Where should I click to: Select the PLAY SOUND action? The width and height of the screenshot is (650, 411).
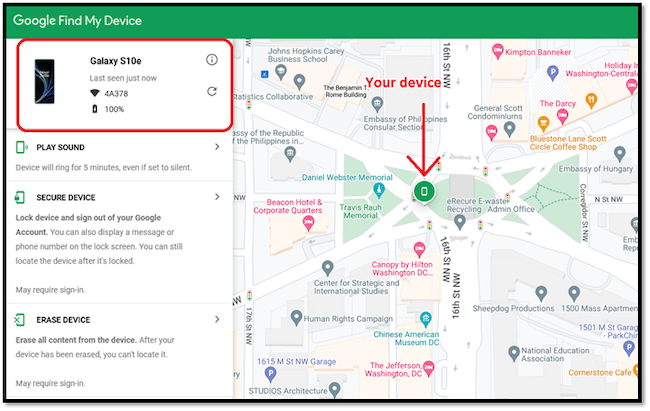(60, 148)
